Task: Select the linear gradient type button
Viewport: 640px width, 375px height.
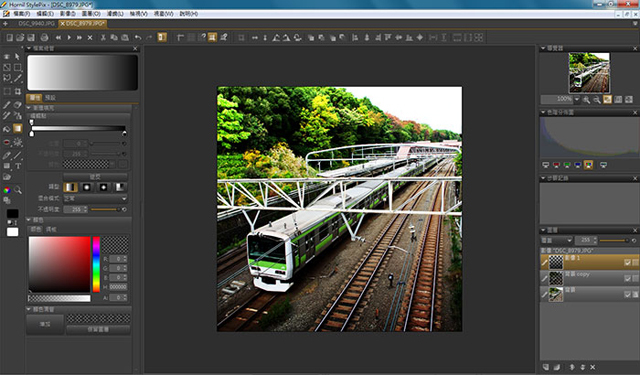Action: pyautogui.click(x=70, y=187)
